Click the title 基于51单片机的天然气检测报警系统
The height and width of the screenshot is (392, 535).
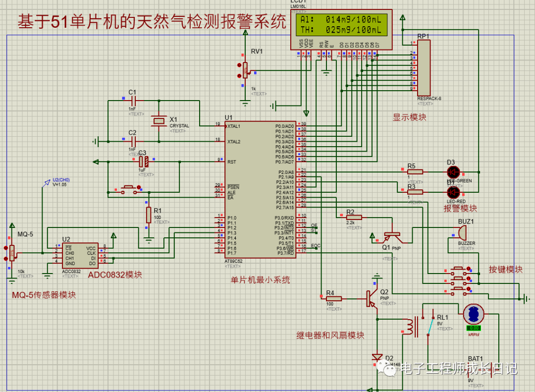(x=152, y=21)
